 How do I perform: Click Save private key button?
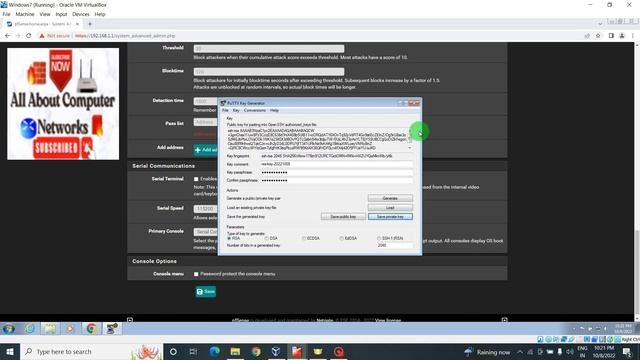pos(390,216)
